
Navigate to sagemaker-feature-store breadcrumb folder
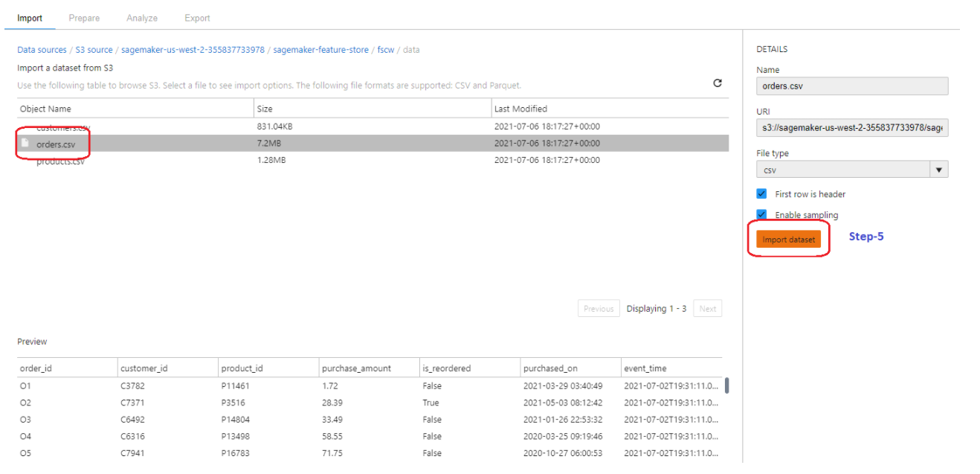[320, 50]
